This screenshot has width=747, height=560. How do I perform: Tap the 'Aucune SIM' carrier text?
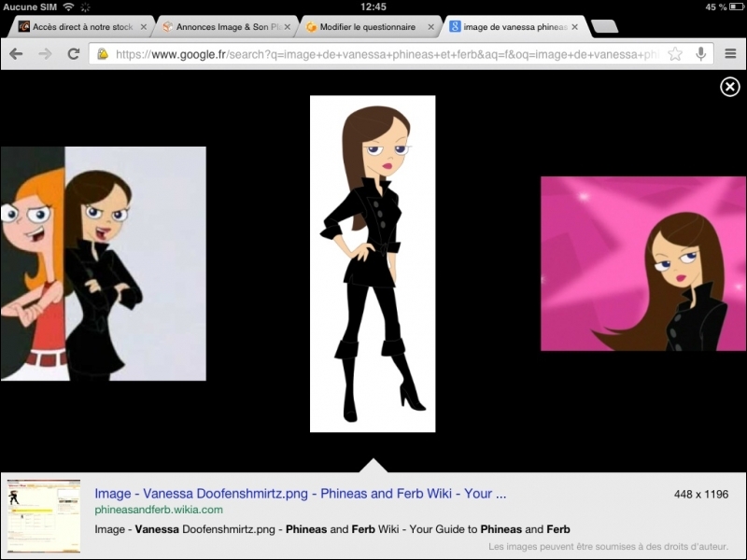click(x=30, y=7)
